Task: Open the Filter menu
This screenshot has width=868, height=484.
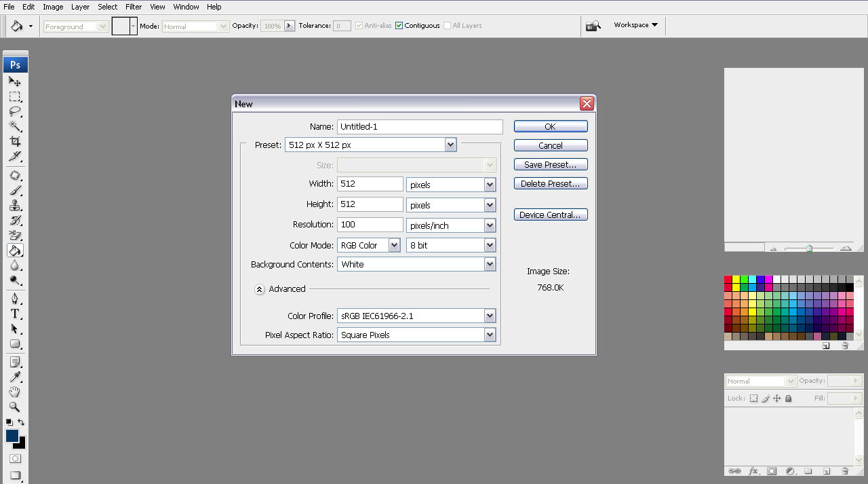Action: (x=134, y=7)
